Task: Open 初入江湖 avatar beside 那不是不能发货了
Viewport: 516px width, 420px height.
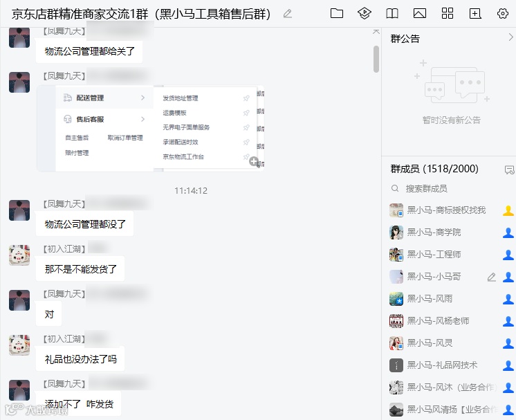Action: click(19, 255)
